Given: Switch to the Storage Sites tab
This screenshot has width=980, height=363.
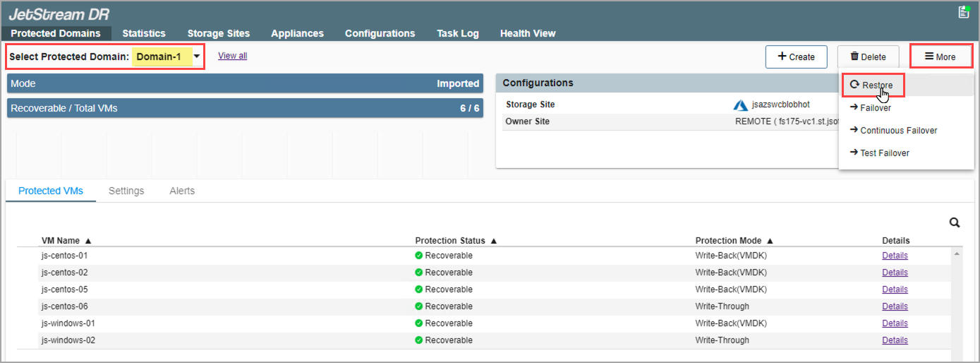Looking at the screenshot, I should pyautogui.click(x=218, y=33).
